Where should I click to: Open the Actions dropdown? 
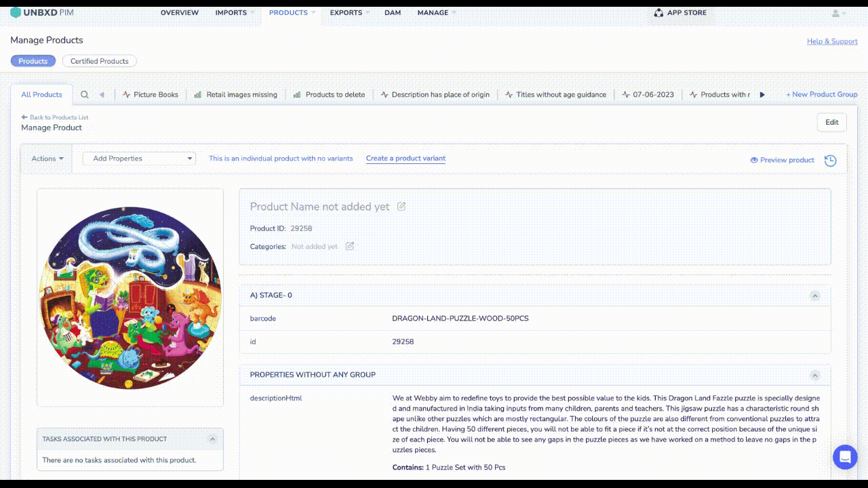[47, 159]
